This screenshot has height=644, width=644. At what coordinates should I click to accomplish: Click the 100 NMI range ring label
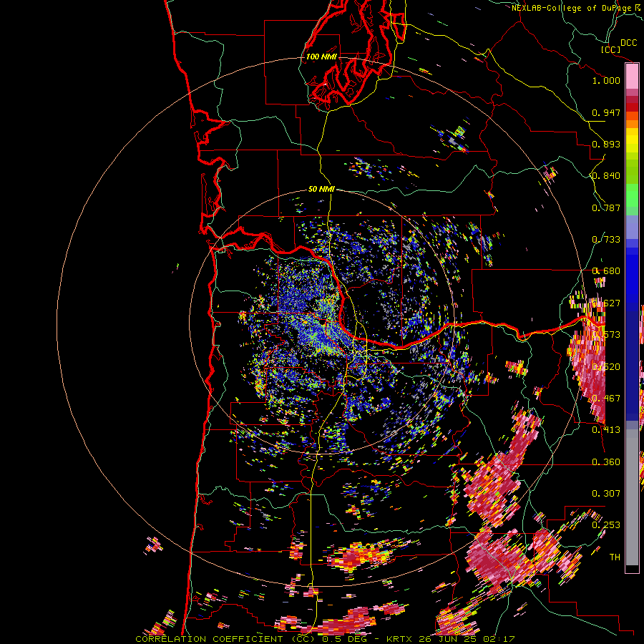pos(321,57)
